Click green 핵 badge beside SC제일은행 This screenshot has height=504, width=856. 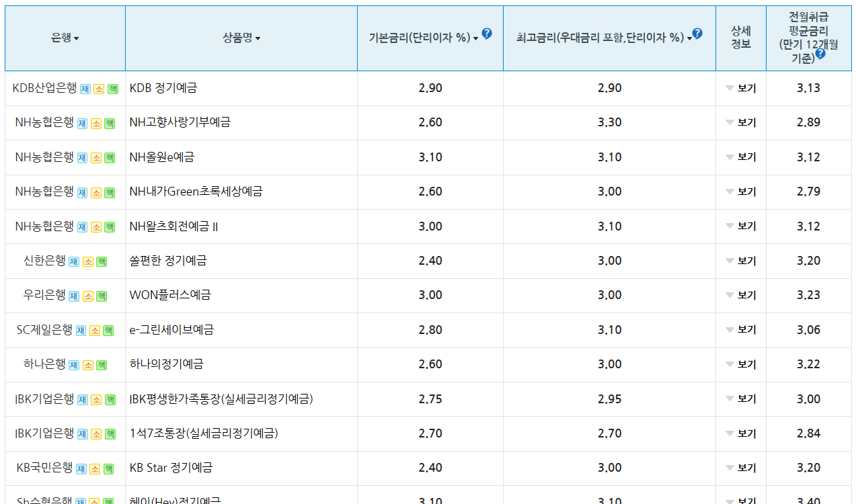[108, 331]
